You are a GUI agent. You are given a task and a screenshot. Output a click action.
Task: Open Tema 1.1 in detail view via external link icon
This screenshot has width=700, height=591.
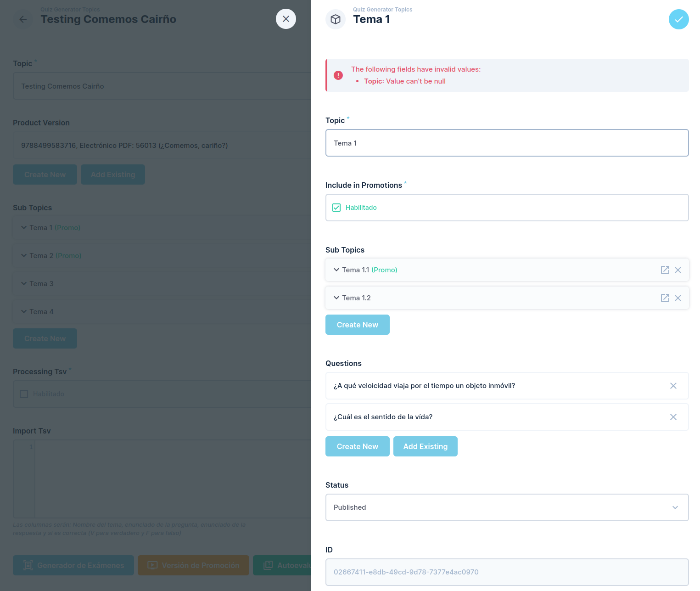665,270
